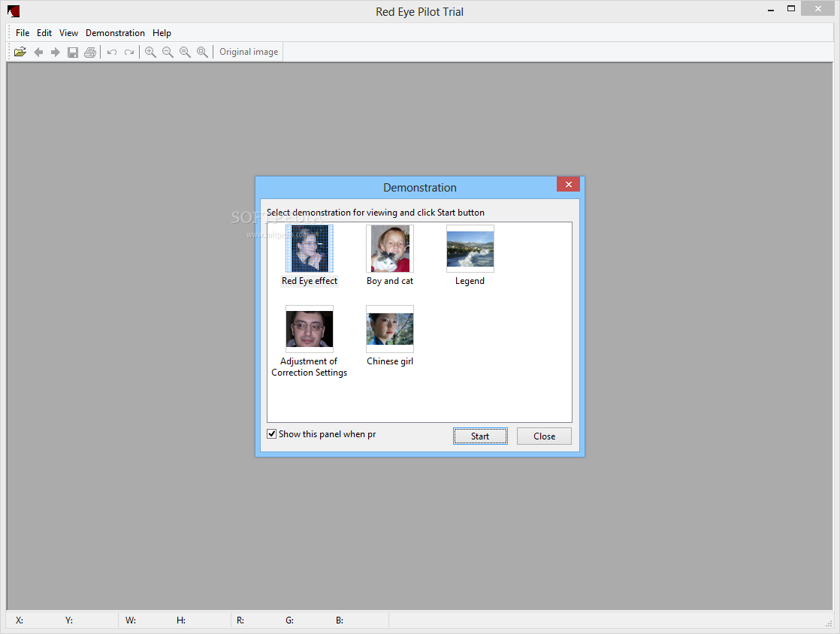
Task: Click the Boy and cat label
Action: 390,281
